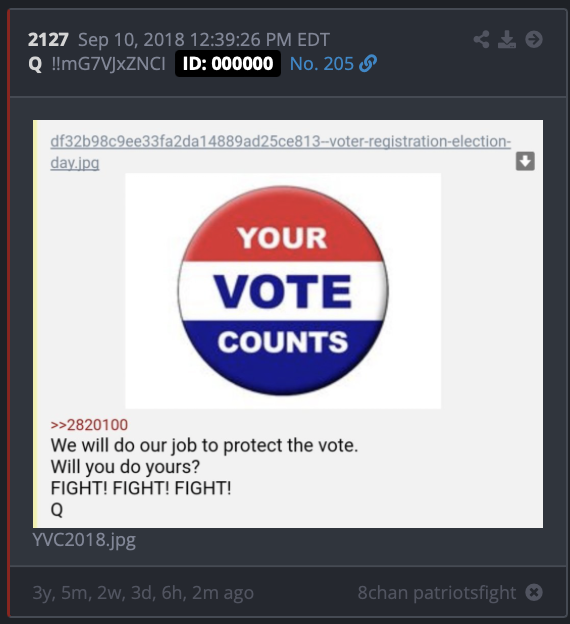Click the FIGHT! FIGHT! FIGHT! text line
This screenshot has width=570, height=624.
(x=141, y=488)
